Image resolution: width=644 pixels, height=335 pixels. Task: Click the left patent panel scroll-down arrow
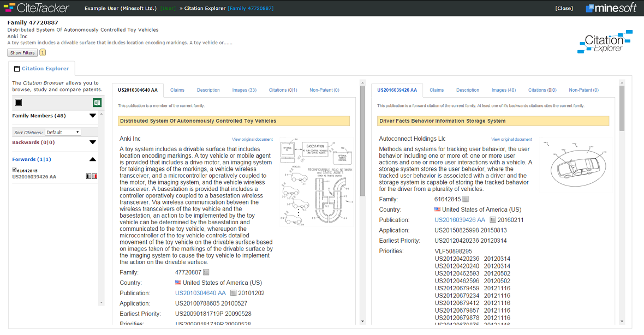[x=362, y=321]
